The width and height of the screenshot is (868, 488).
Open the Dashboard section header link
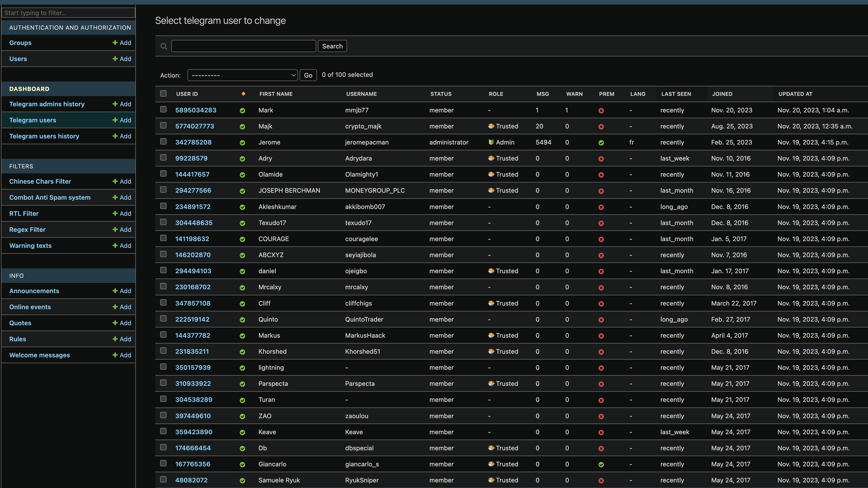(29, 89)
